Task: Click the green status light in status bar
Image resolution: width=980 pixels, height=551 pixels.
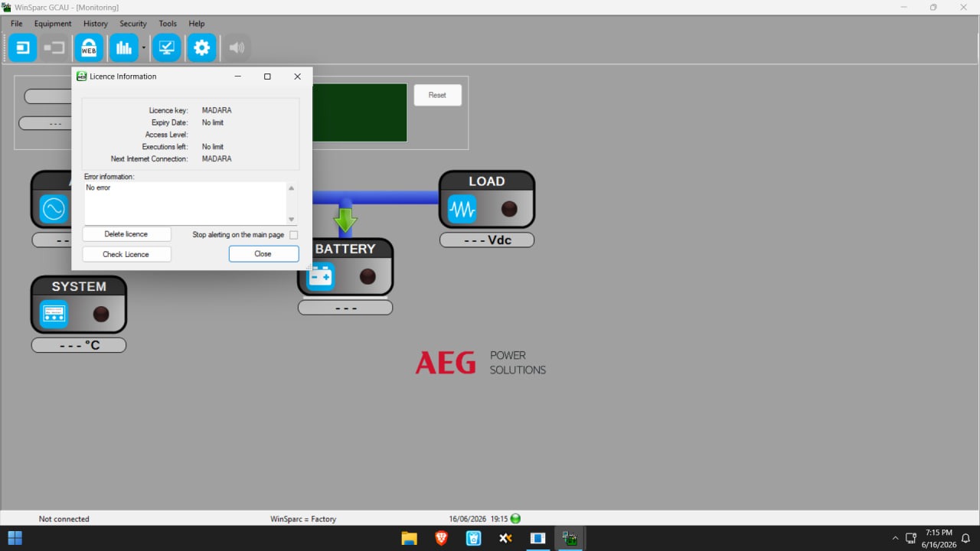Action: [515, 518]
